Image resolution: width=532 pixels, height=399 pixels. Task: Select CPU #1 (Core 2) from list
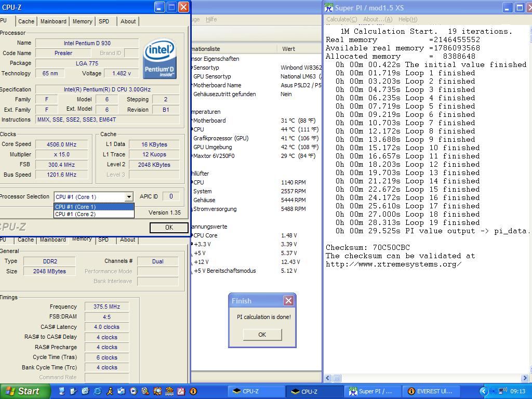coord(94,214)
